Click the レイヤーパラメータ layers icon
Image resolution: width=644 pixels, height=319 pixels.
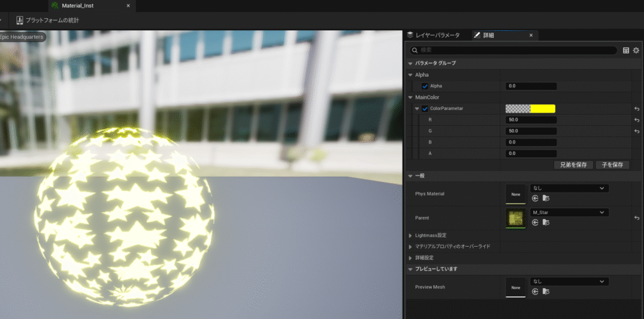tap(410, 35)
